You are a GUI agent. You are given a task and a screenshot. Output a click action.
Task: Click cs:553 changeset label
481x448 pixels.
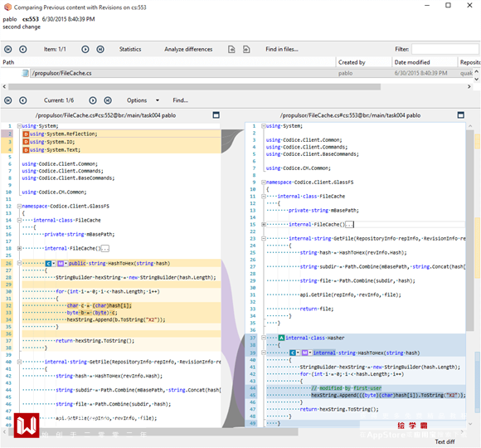[31, 19]
